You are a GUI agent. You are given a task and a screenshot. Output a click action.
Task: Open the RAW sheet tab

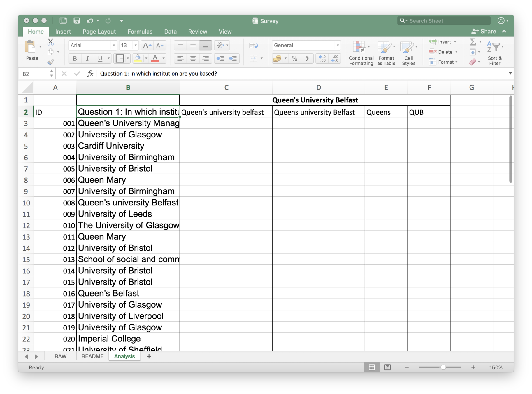tap(60, 356)
